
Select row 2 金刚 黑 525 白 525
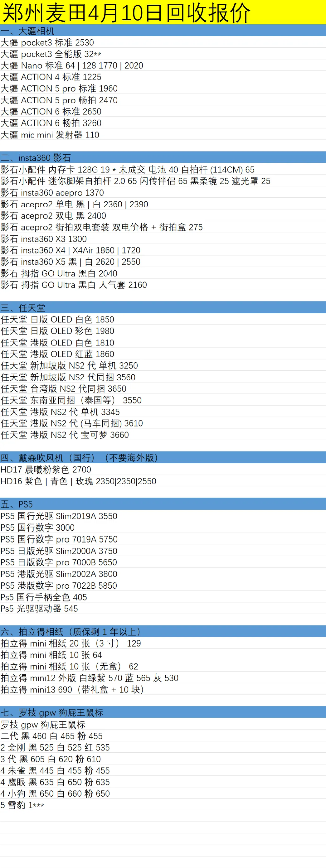click(163, 747)
